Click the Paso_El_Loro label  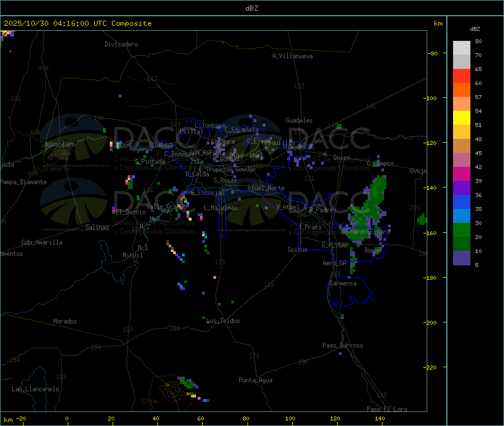pyautogui.click(x=387, y=409)
